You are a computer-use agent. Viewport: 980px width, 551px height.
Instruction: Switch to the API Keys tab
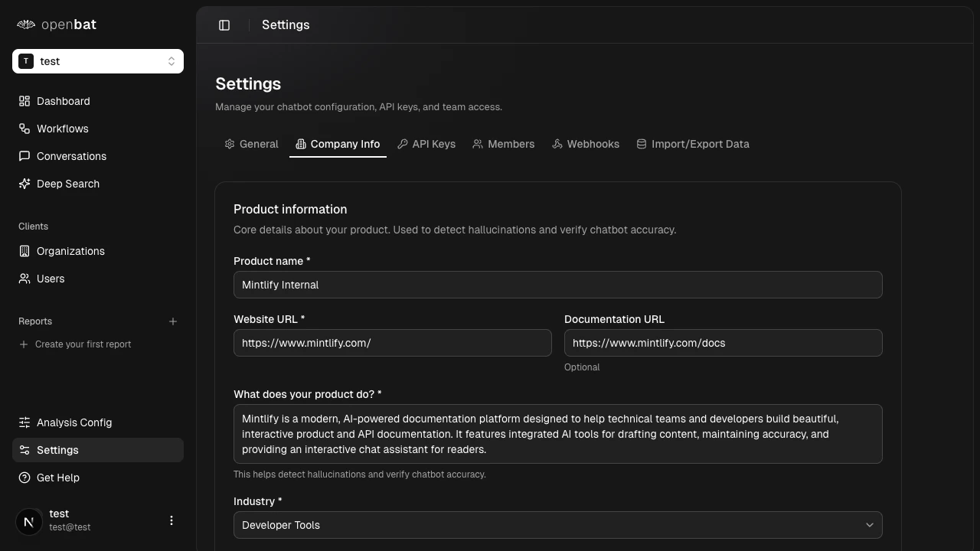point(426,144)
